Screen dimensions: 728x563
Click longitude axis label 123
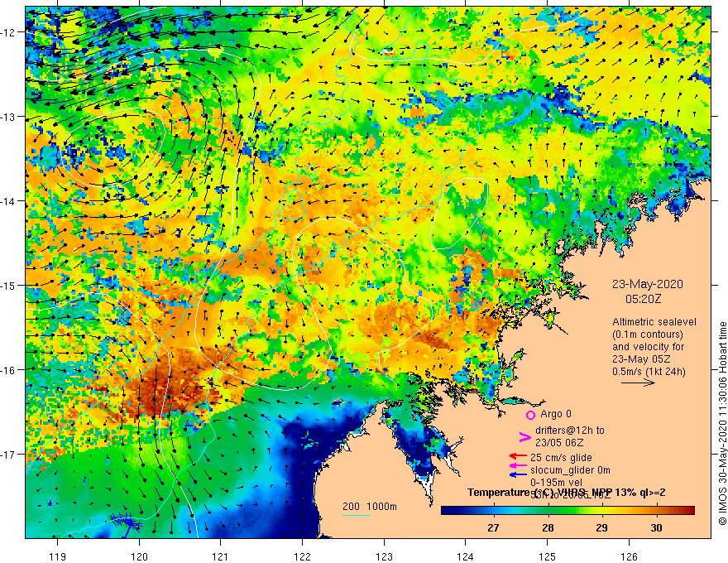pos(384,556)
